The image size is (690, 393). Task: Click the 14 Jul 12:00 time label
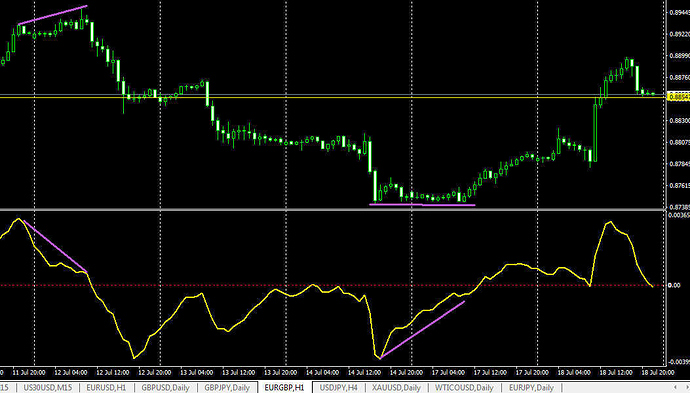point(364,372)
